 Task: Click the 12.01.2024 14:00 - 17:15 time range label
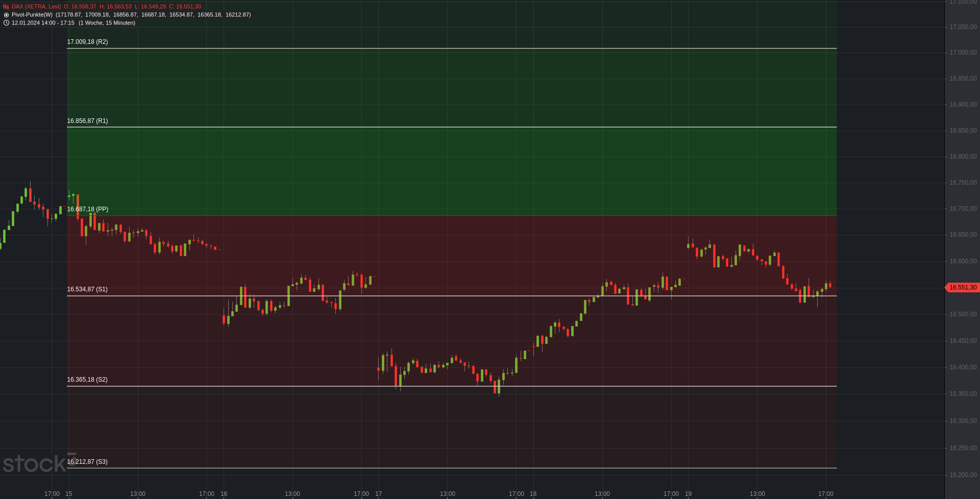click(x=43, y=23)
